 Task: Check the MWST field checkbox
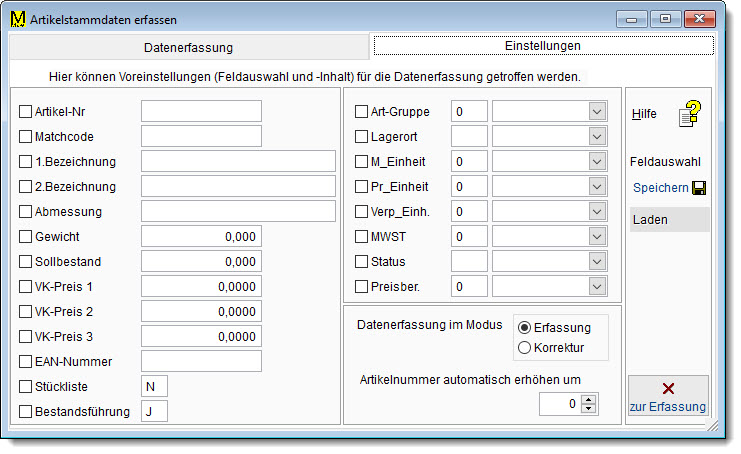[362, 237]
